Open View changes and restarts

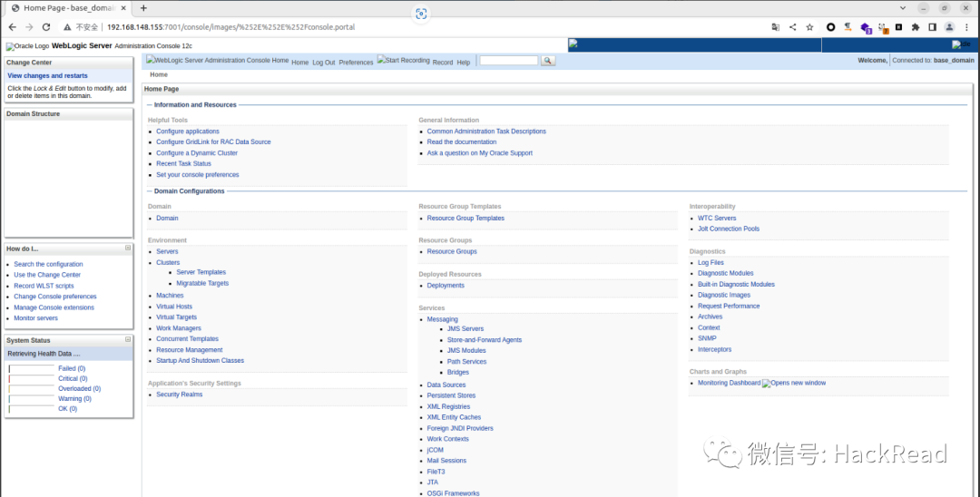[x=47, y=75]
